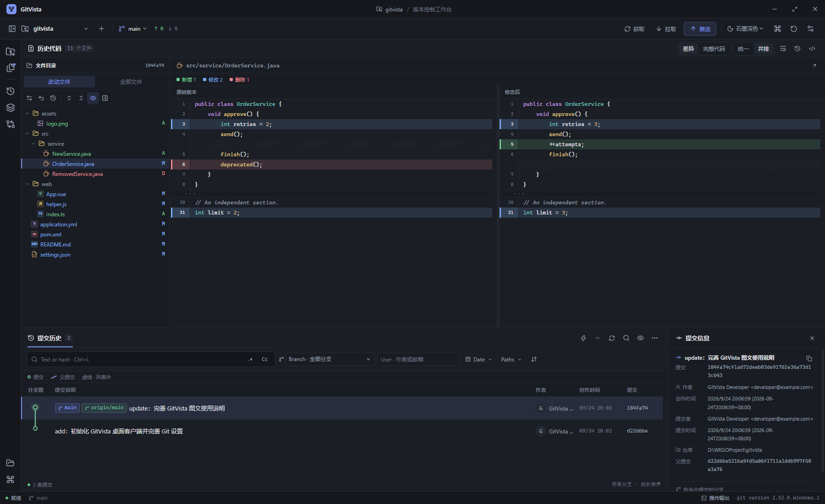Select the 差异 view tab
This screenshot has width=825, height=504.
(x=688, y=49)
